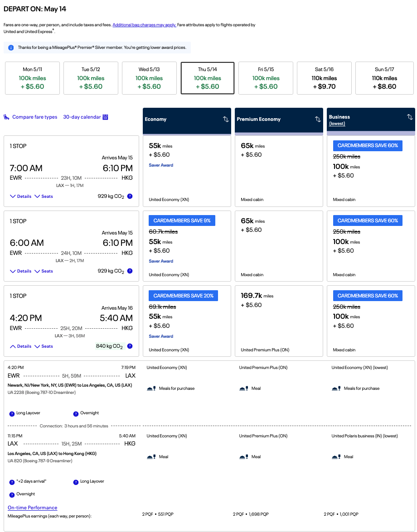Click the "+2 days arrival" help icon
The height and width of the screenshot is (532, 417).
tap(12, 482)
